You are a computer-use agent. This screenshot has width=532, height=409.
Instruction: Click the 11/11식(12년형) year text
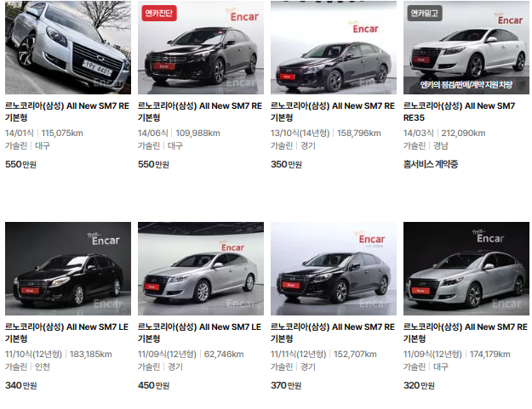[x=299, y=354]
